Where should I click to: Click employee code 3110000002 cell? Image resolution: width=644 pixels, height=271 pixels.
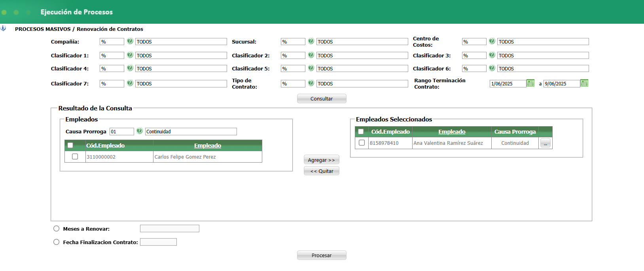119,157
